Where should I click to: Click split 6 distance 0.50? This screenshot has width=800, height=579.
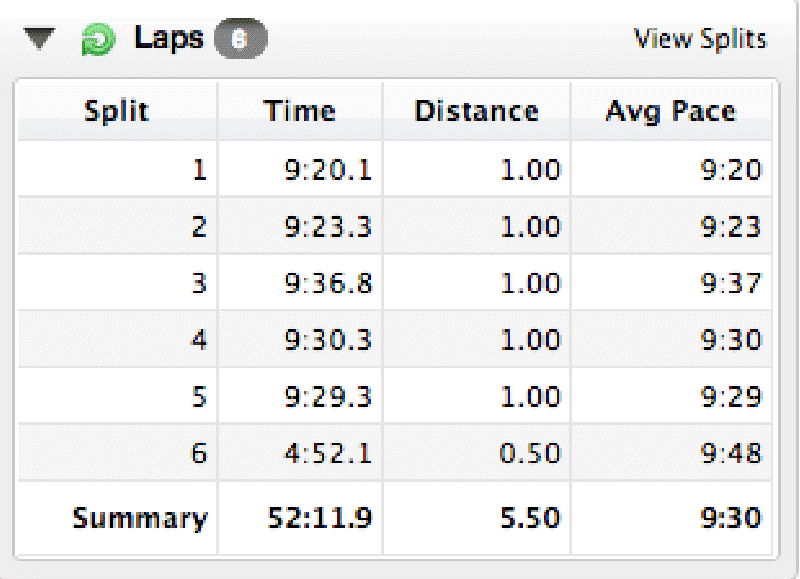[531, 454]
